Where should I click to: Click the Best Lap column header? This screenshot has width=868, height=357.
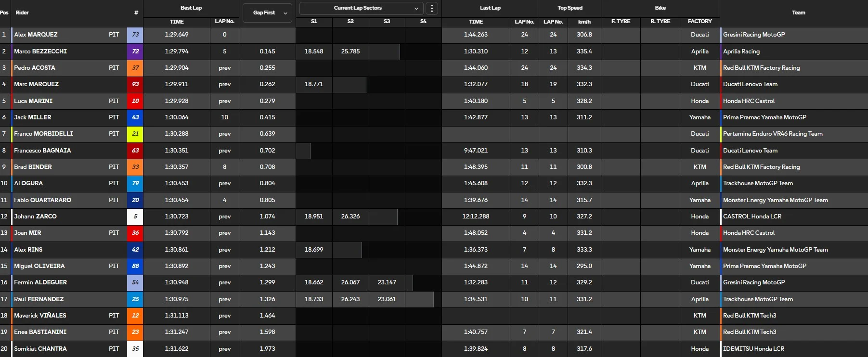tap(191, 8)
